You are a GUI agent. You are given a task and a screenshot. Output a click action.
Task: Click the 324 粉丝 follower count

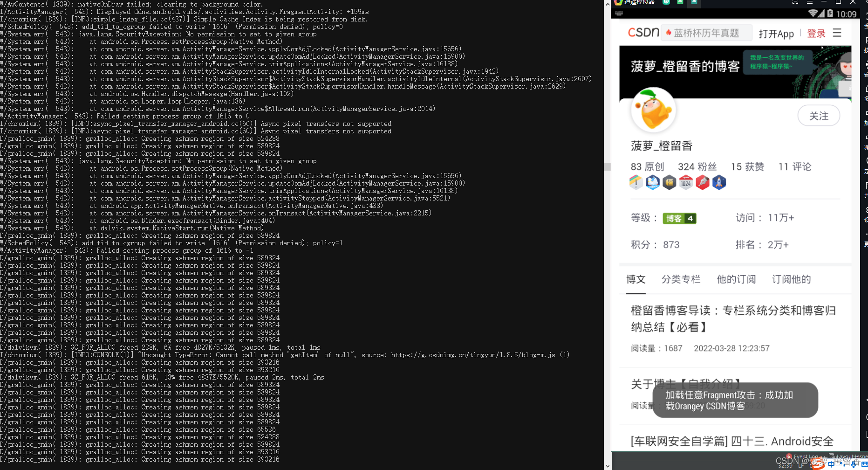pos(697,167)
